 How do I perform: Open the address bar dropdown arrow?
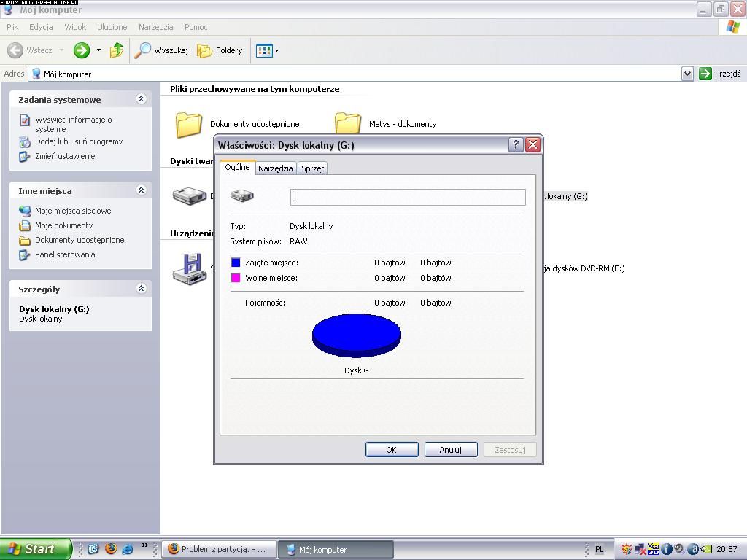tap(686, 74)
